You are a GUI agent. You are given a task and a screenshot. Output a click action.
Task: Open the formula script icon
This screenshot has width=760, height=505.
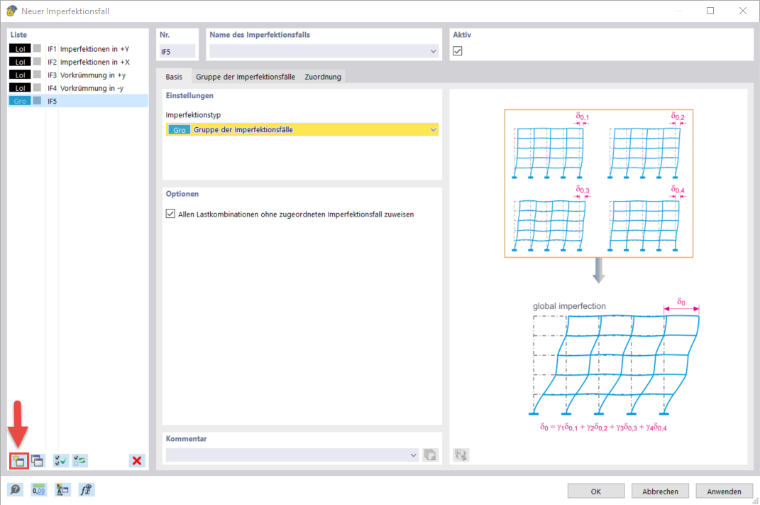[x=86, y=490]
